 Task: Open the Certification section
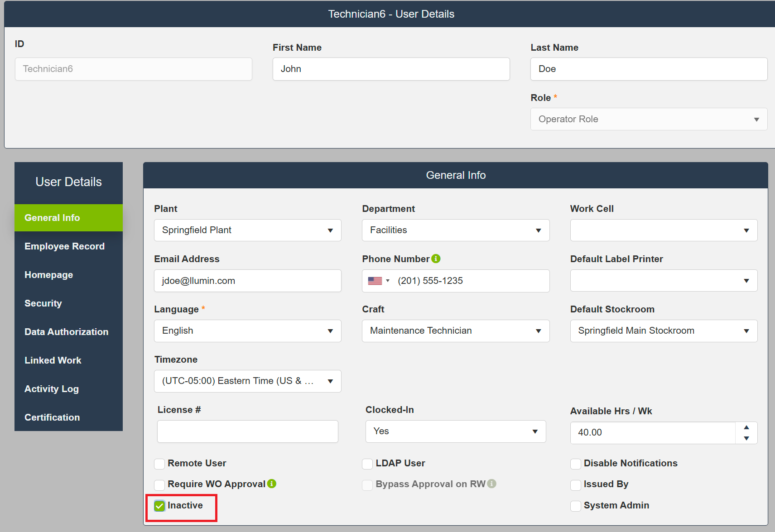(52, 417)
